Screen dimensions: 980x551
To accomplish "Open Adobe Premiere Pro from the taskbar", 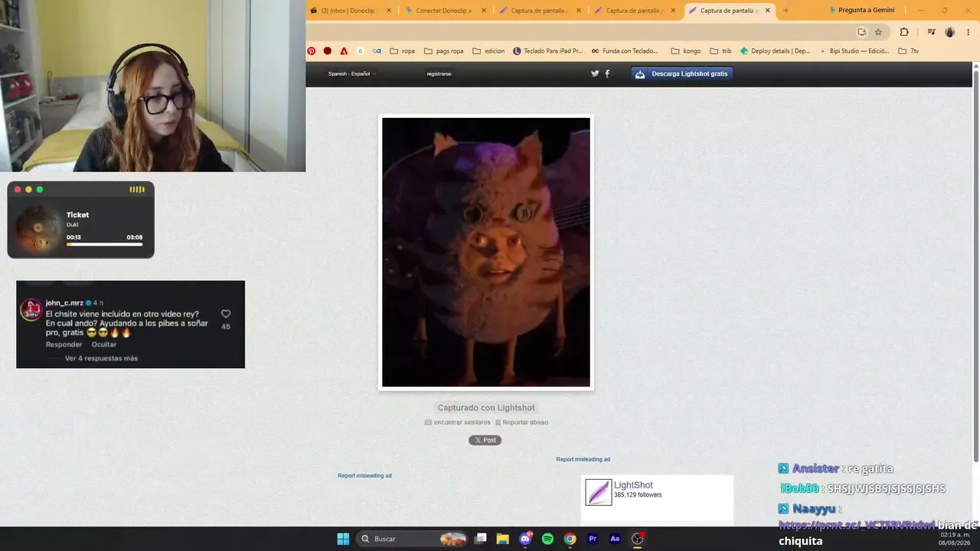I will click(592, 539).
